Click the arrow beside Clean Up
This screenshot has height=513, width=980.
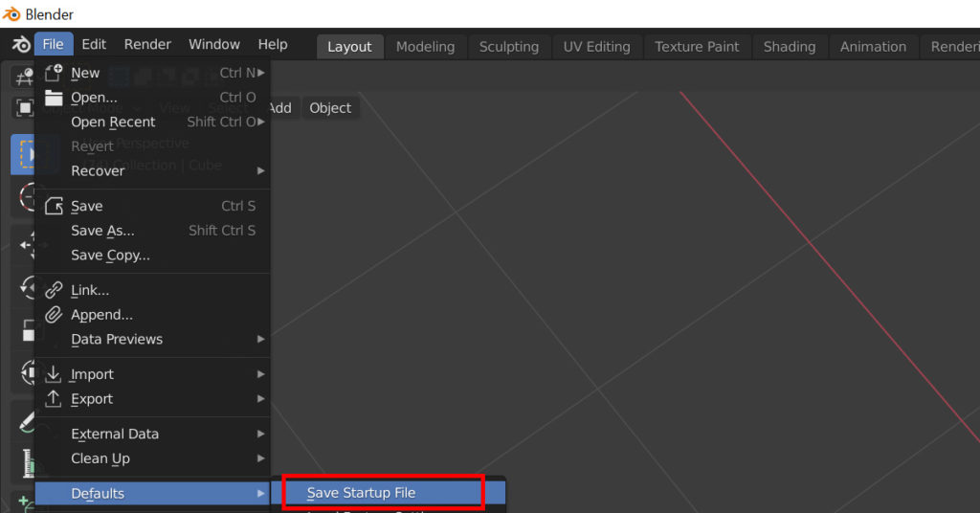pos(260,458)
